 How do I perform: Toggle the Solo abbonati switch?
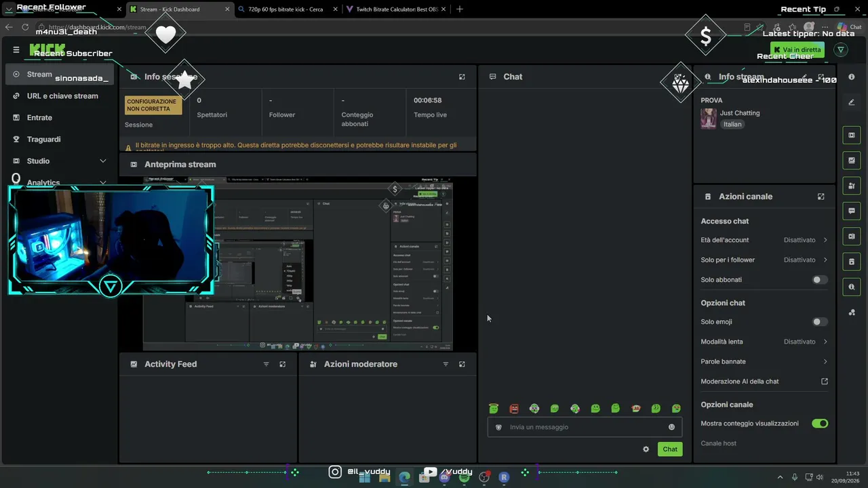pos(820,280)
